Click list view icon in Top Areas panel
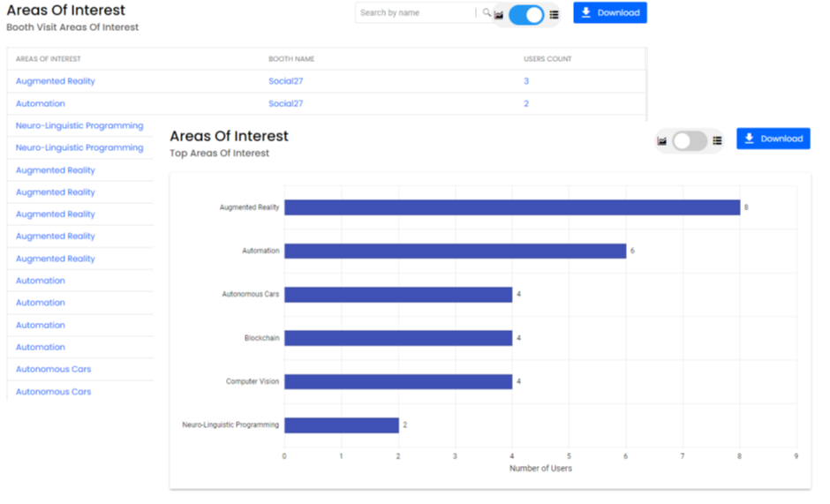 pyautogui.click(x=717, y=140)
